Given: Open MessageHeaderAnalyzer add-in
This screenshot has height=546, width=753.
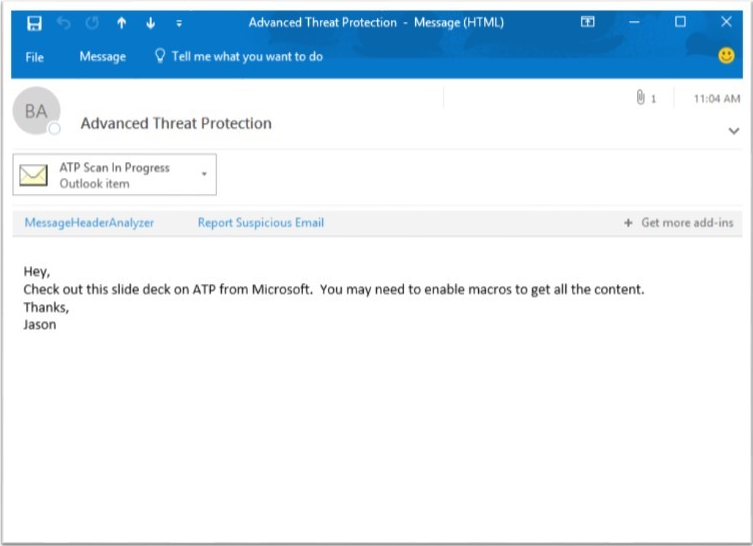Looking at the screenshot, I should tap(89, 223).
